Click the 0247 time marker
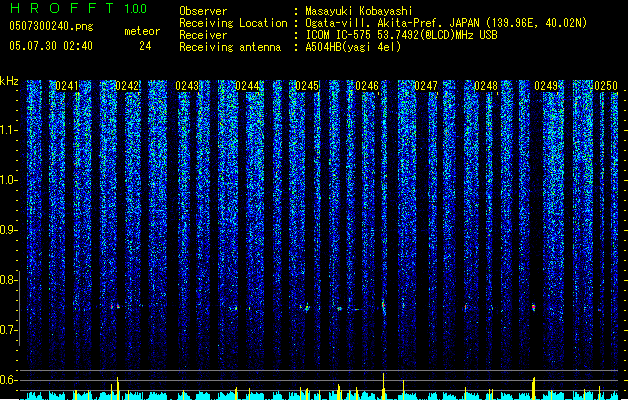 point(426,86)
